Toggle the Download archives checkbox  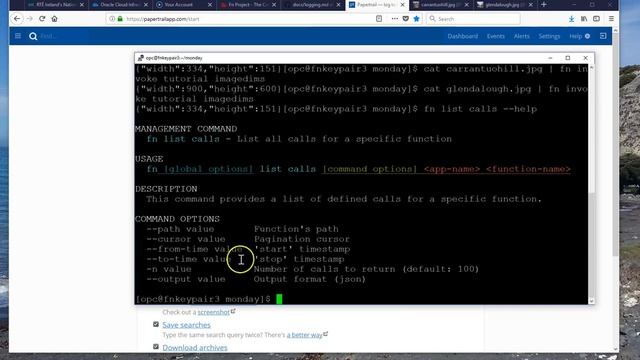tap(156, 347)
